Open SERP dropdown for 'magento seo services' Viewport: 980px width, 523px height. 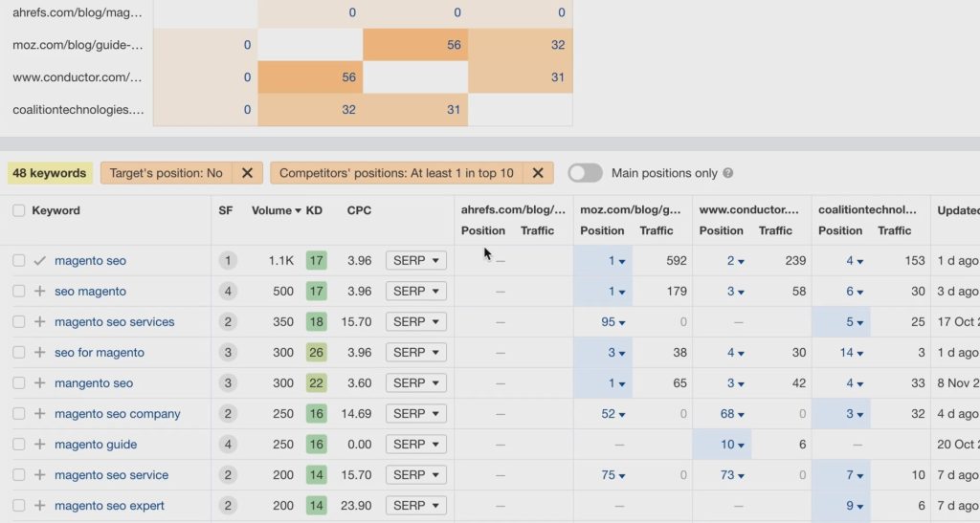pos(415,321)
